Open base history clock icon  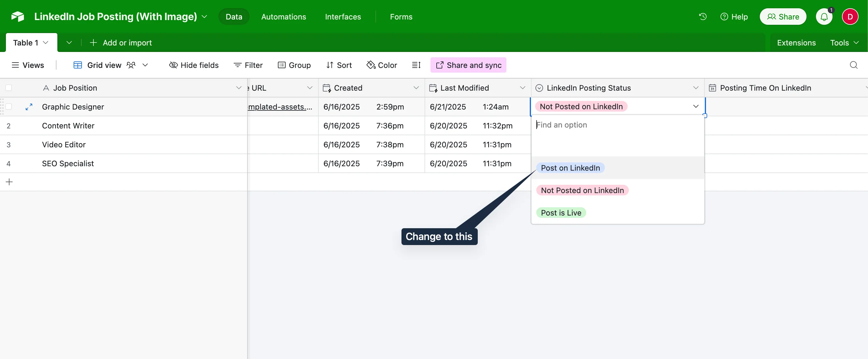pos(702,17)
